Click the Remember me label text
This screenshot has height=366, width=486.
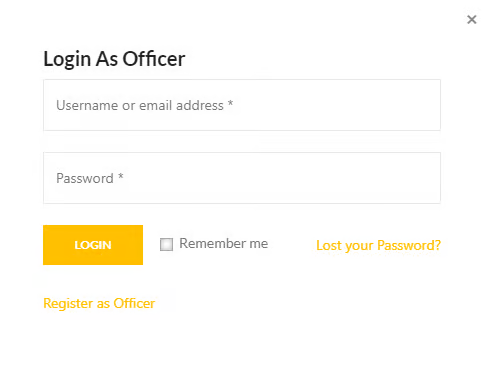click(x=224, y=243)
